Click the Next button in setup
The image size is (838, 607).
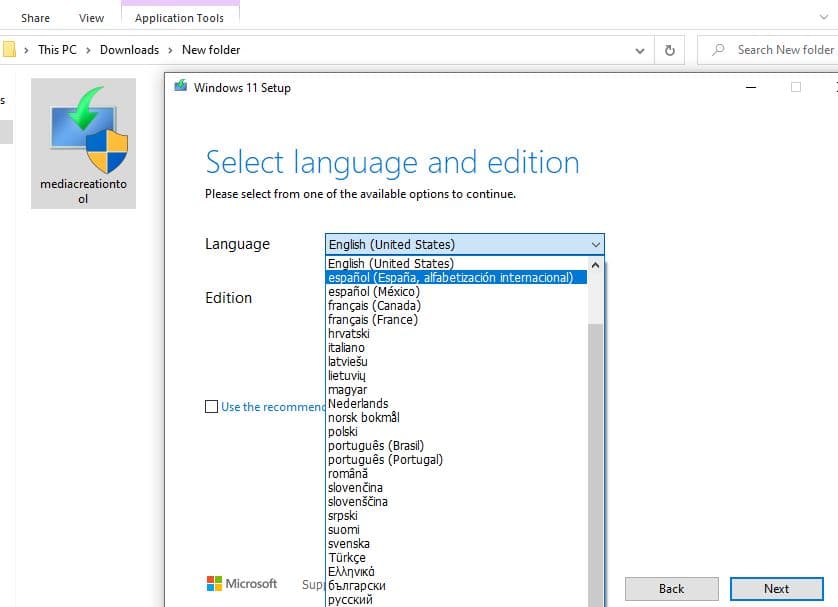pyautogui.click(x=777, y=589)
